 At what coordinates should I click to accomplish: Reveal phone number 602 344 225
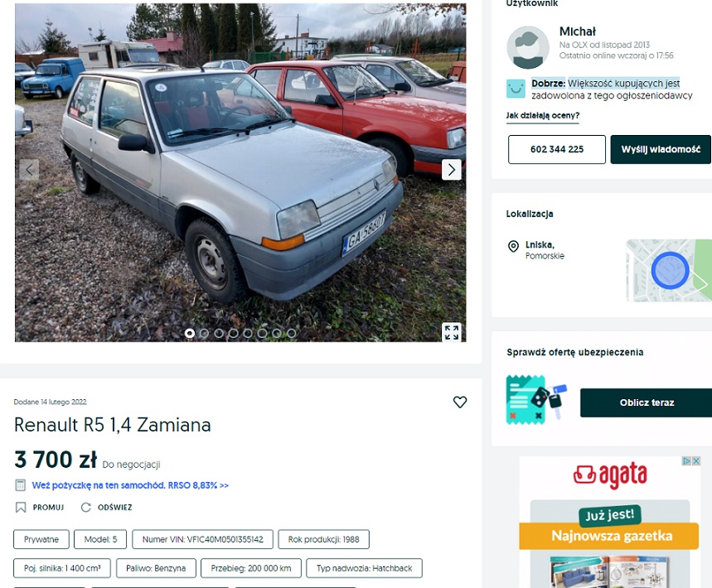(x=557, y=149)
